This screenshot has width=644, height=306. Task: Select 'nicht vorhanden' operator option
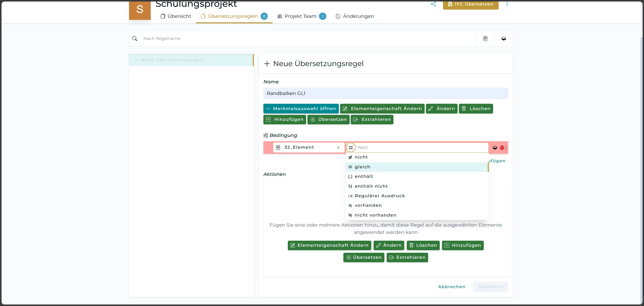pyautogui.click(x=375, y=215)
